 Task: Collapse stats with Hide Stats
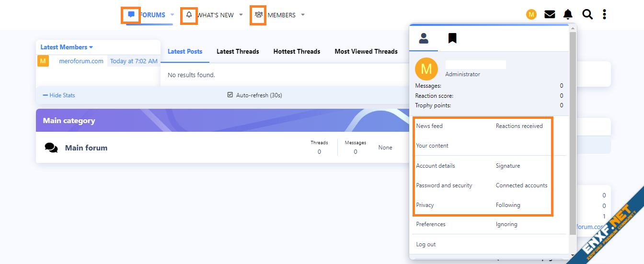(59, 95)
